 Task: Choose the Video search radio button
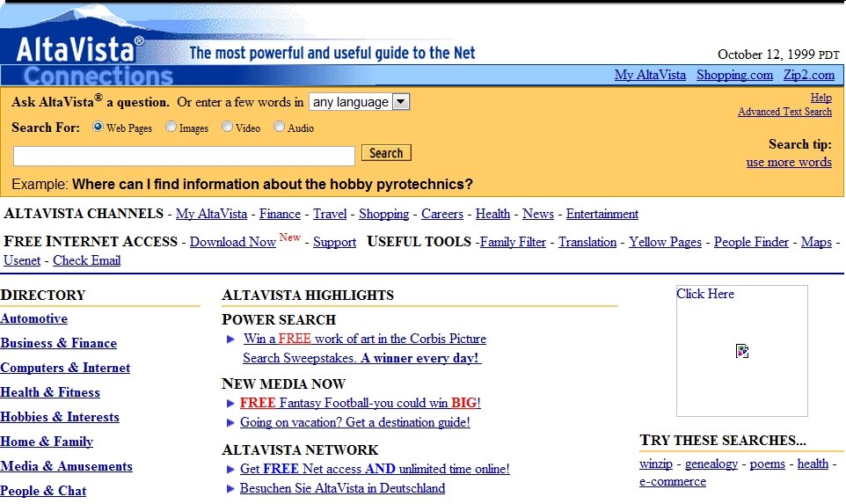tap(227, 127)
